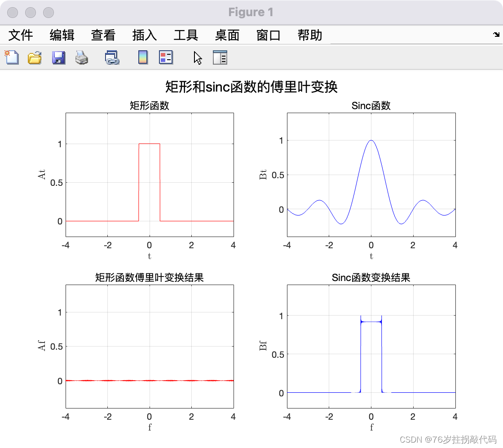This screenshot has height=448, width=503.
Task: Show the Plot Tools panel
Action: [220, 58]
